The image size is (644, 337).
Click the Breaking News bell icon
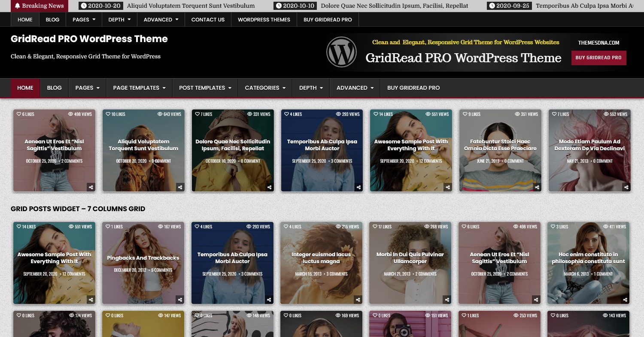18,6
